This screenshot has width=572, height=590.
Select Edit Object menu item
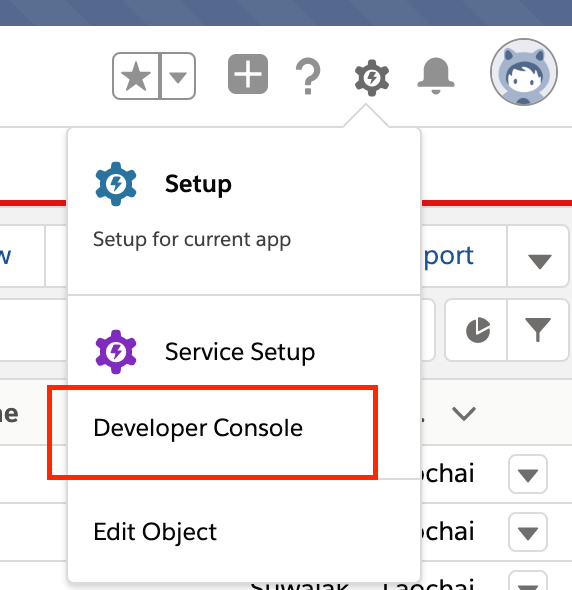coord(155,532)
